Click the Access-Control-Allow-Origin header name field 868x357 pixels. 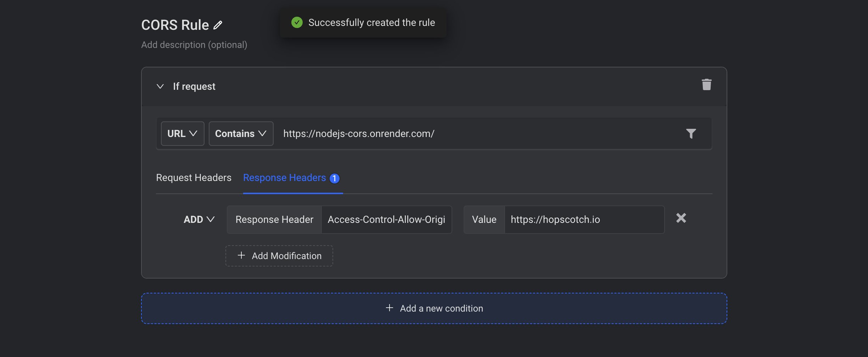tap(386, 220)
